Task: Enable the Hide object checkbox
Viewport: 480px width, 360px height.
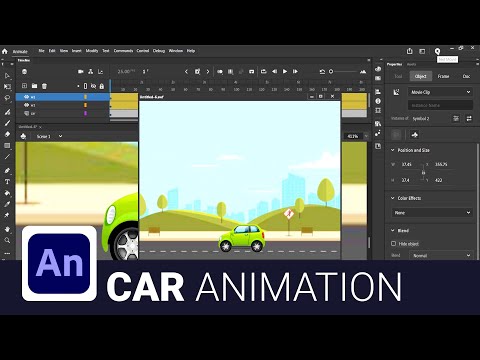Action: pyautogui.click(x=394, y=244)
